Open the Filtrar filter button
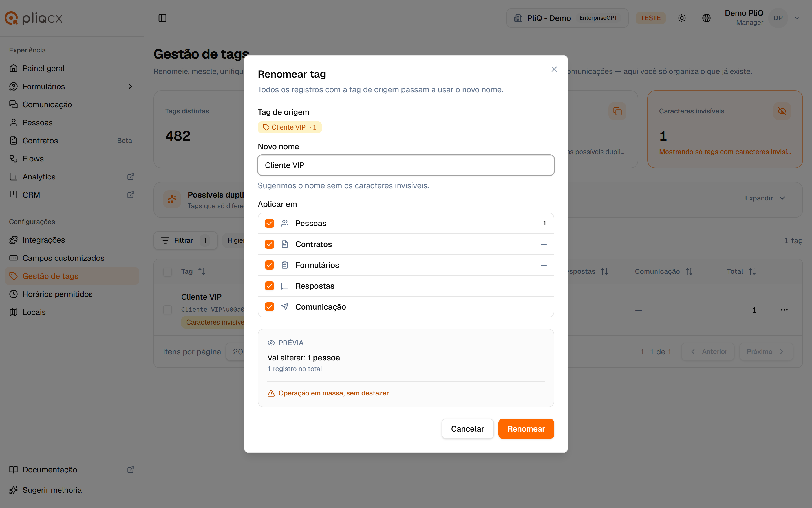The height and width of the screenshot is (508, 812). pyautogui.click(x=186, y=240)
